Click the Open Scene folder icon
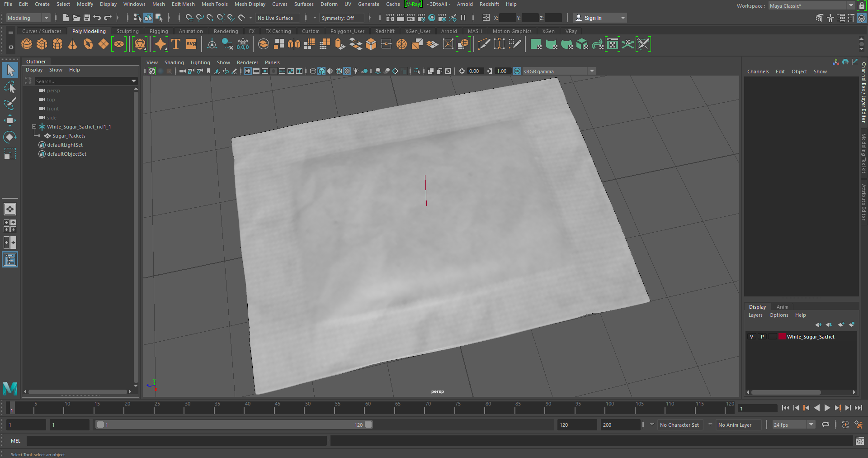 click(76, 18)
